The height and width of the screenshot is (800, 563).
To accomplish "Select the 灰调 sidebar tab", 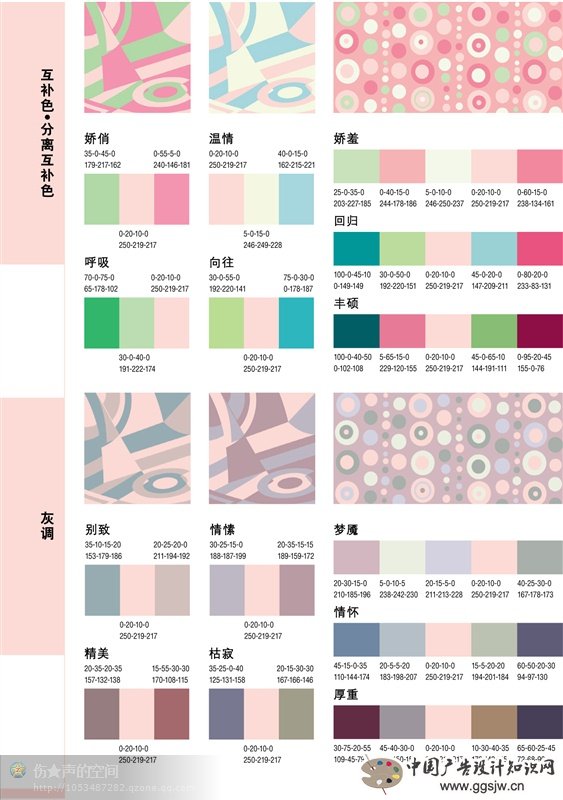I will pos(32,527).
